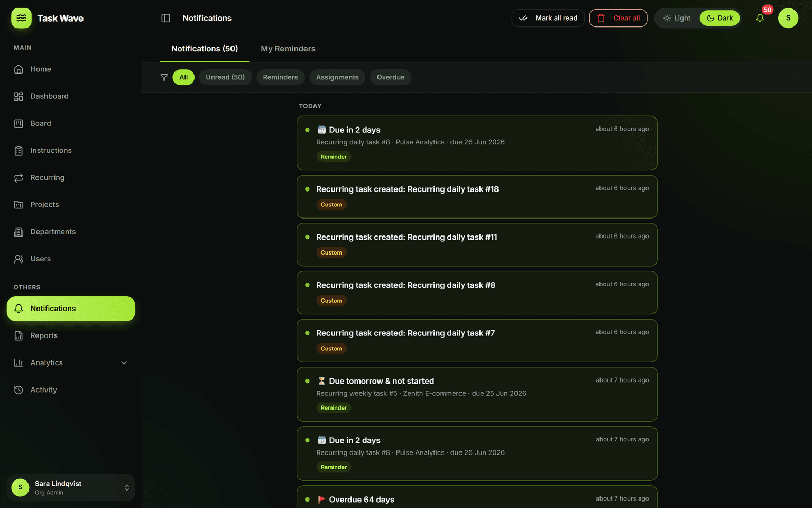Click Mark all read button
The width and height of the screenshot is (812, 508).
pyautogui.click(x=548, y=18)
